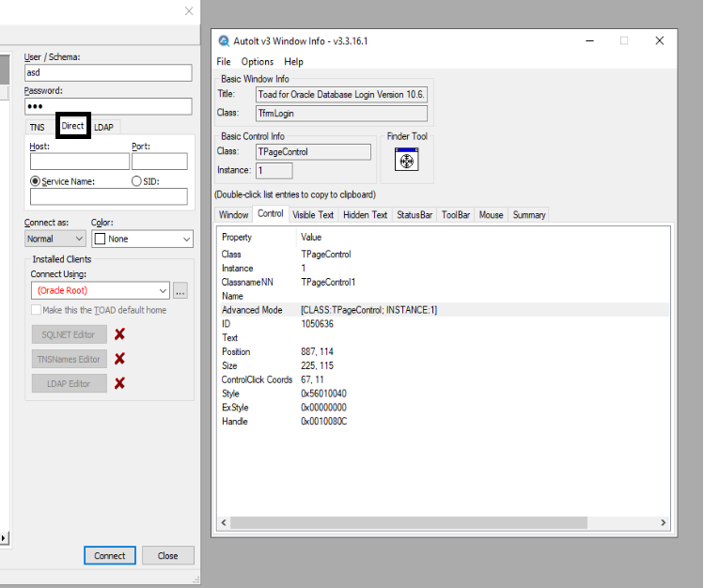Switch to the Window tab

coord(233,215)
